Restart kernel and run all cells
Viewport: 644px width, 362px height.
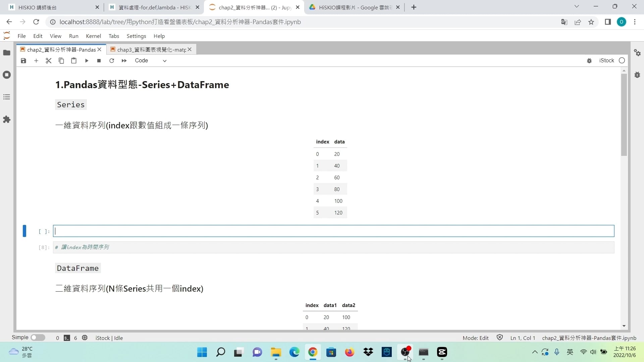(x=124, y=61)
